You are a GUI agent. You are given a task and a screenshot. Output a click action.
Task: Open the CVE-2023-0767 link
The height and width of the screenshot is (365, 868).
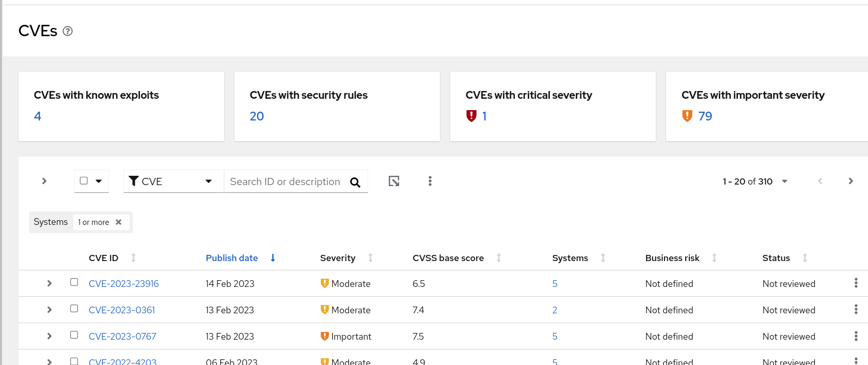tap(122, 337)
